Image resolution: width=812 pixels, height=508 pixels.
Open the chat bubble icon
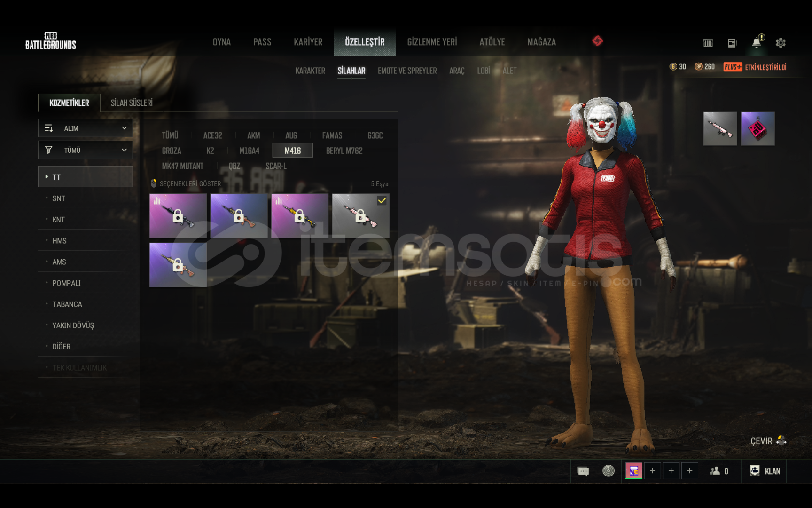coord(583,471)
